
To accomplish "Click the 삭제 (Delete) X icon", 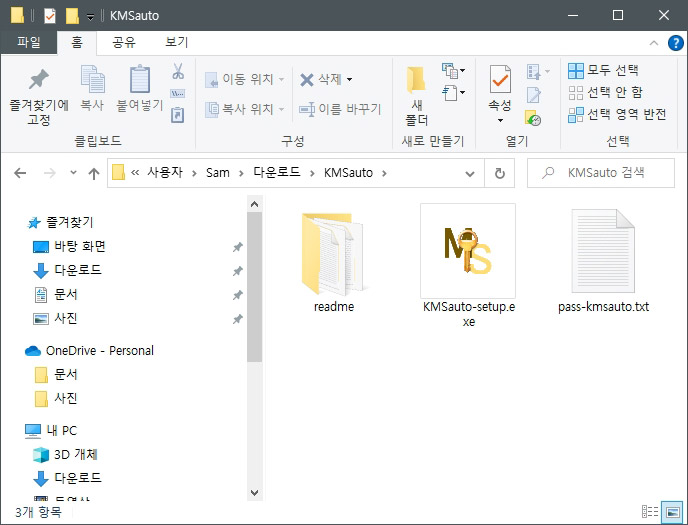I will (x=306, y=80).
